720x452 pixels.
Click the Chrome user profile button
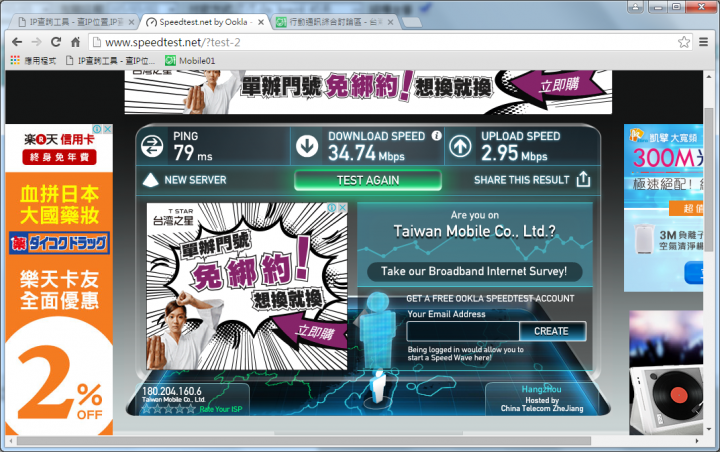click(x=636, y=7)
